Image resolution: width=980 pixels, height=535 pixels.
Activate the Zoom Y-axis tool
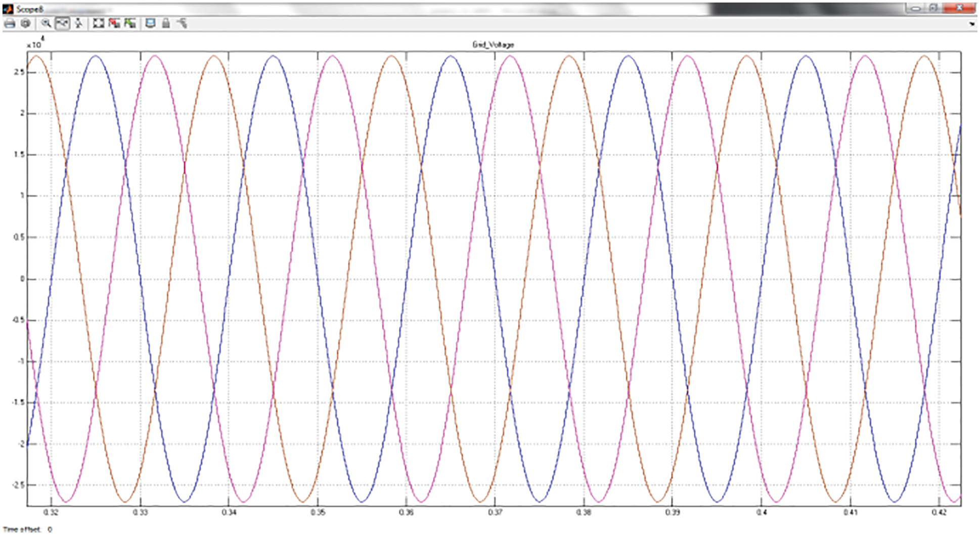coord(78,23)
